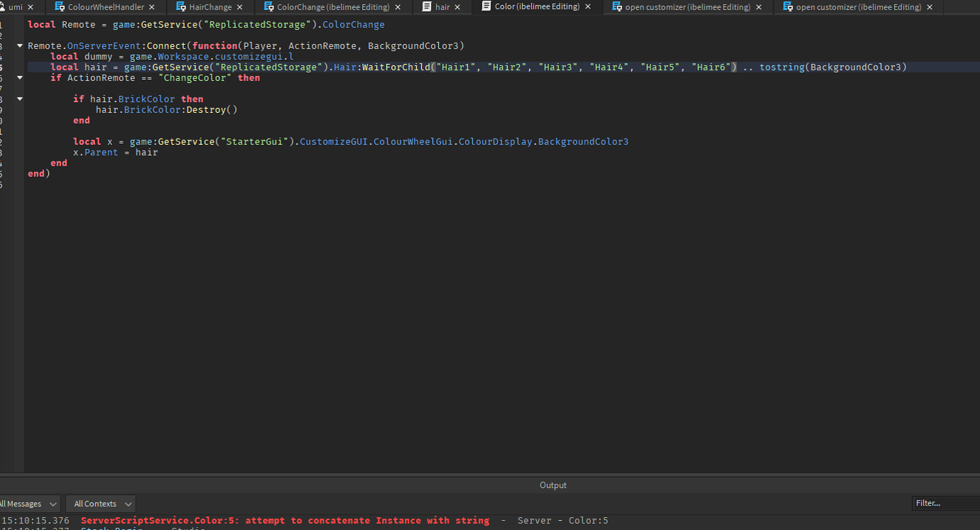Click the x.Parent = hair line
The height and width of the screenshot is (530, 980).
(x=116, y=153)
